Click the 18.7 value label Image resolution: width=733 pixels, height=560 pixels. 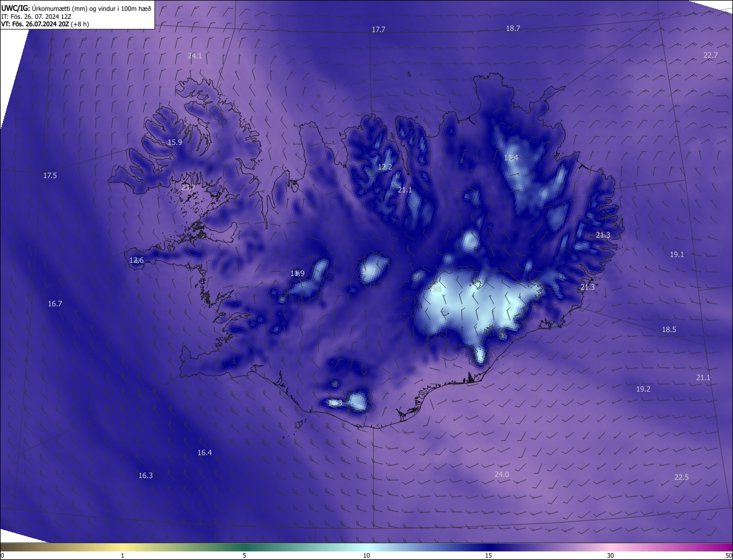pyautogui.click(x=513, y=28)
